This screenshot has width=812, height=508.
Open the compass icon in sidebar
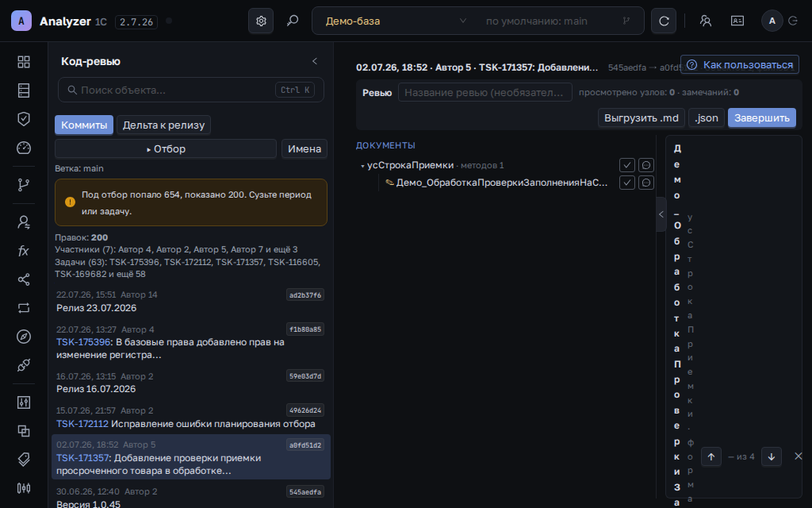coord(24,337)
